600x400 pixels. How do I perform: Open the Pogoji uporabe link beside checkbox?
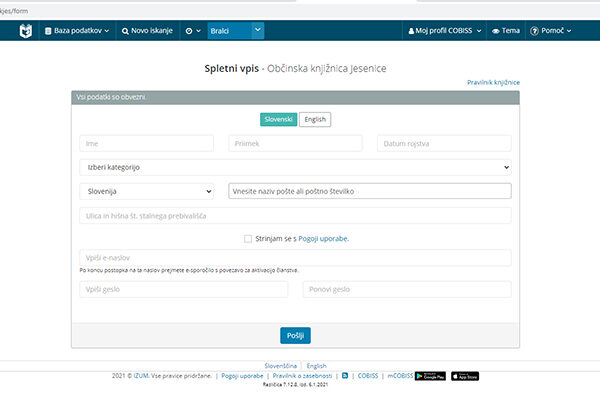click(x=323, y=238)
